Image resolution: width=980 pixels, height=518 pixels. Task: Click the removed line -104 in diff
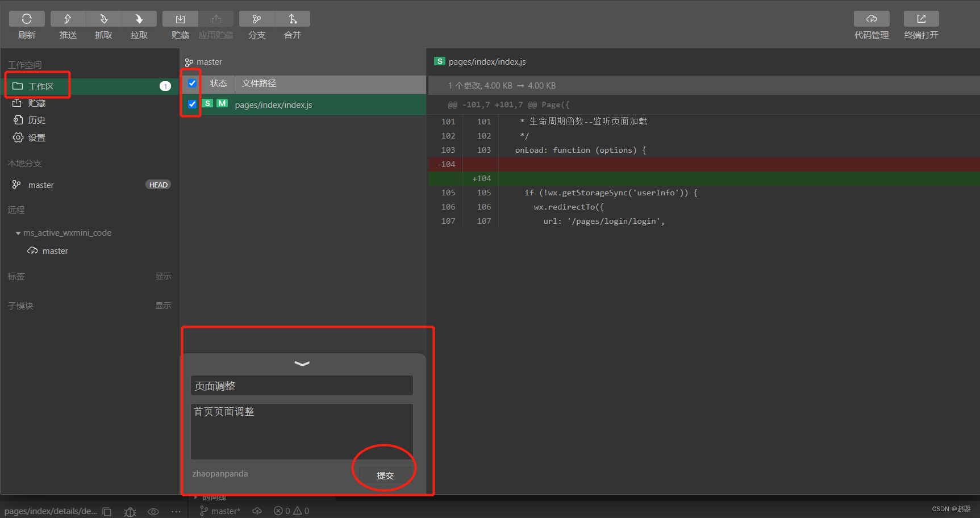(x=704, y=164)
